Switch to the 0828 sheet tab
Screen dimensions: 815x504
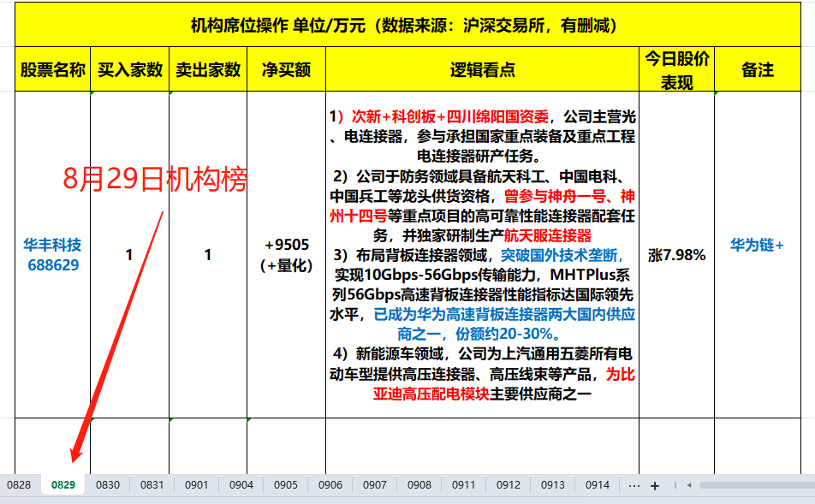[19, 485]
